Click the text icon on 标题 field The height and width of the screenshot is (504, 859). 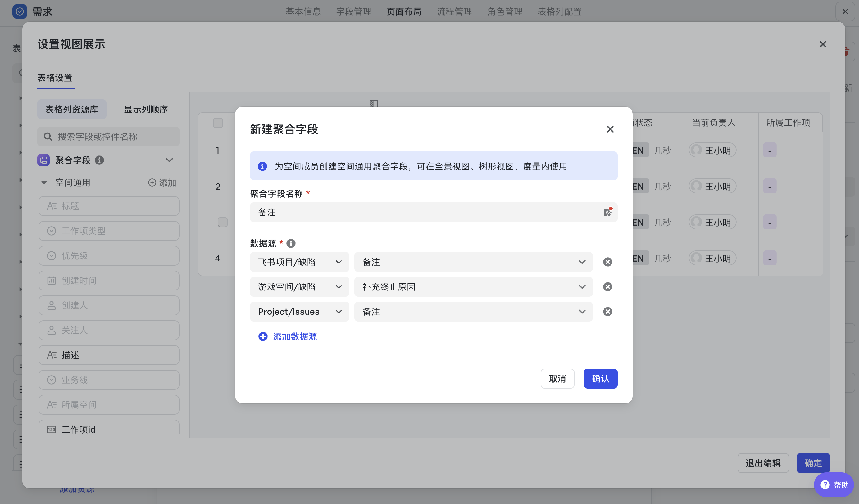coord(52,206)
